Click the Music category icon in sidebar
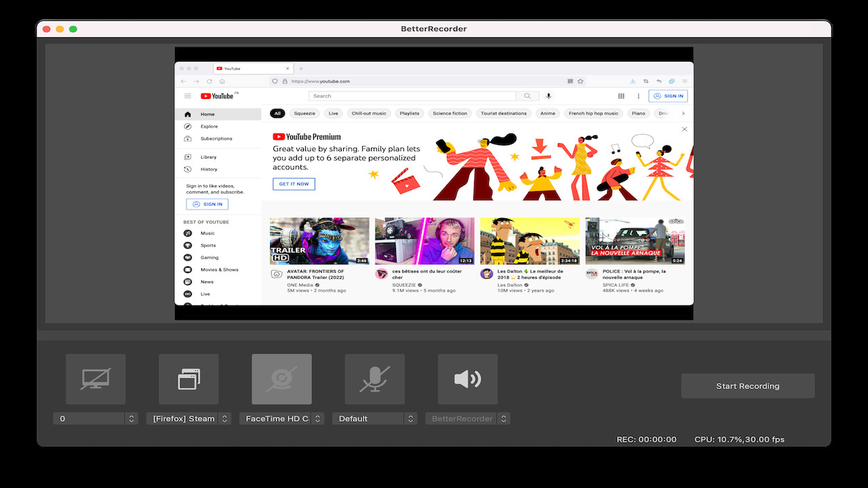The height and width of the screenshot is (488, 868). click(187, 233)
